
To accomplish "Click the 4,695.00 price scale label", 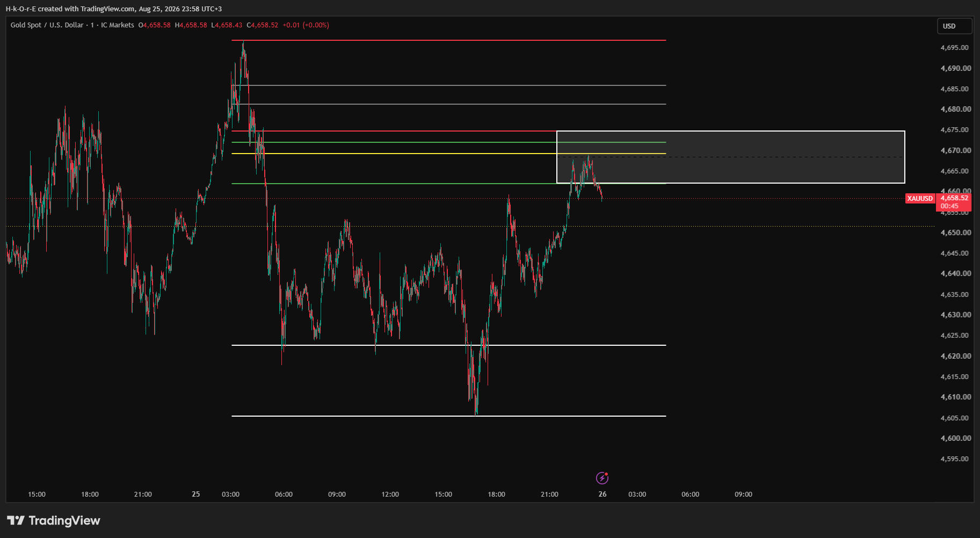I will pyautogui.click(x=955, y=48).
